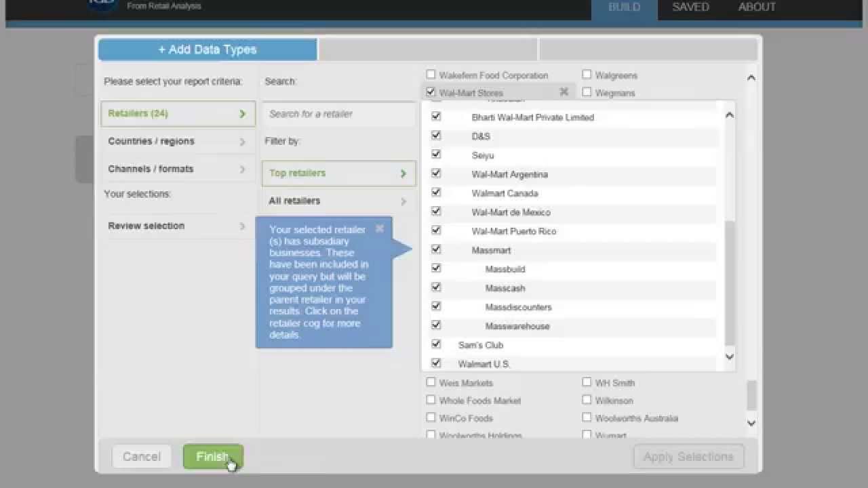Uncheck the Masscash checkbox

pyautogui.click(x=436, y=287)
